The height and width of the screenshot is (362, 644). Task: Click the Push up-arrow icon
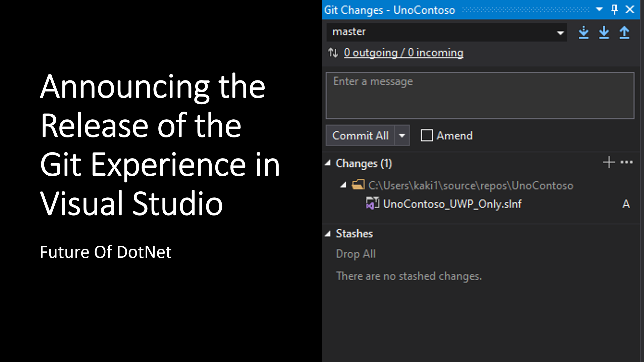[x=624, y=33]
